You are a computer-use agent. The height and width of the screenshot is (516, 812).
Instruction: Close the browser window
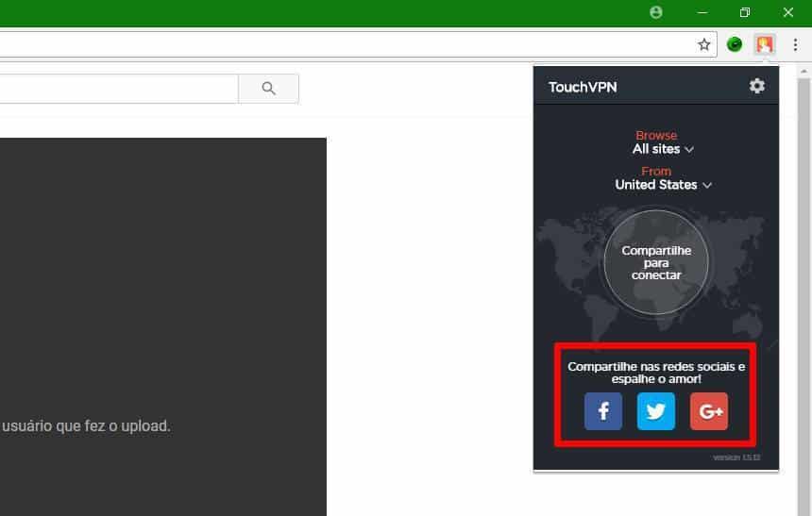pos(788,12)
